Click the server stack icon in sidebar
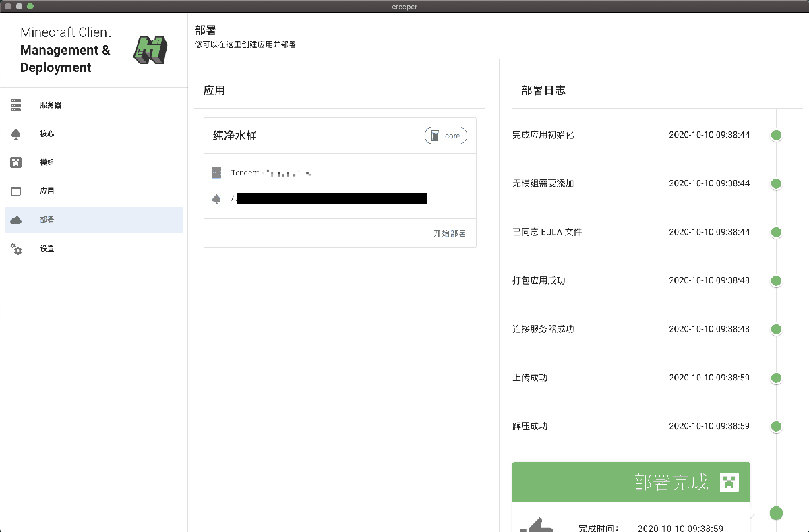Viewport: 809px width, 532px height. [x=16, y=105]
